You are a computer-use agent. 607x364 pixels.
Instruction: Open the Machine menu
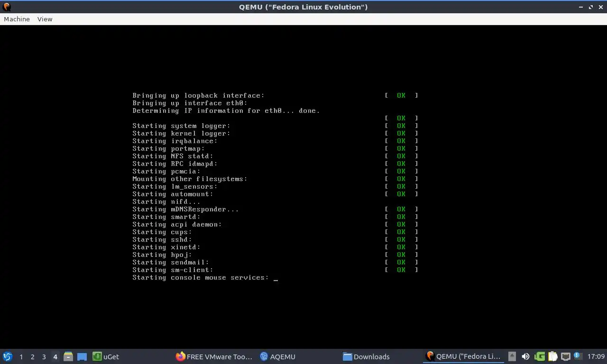point(17,19)
